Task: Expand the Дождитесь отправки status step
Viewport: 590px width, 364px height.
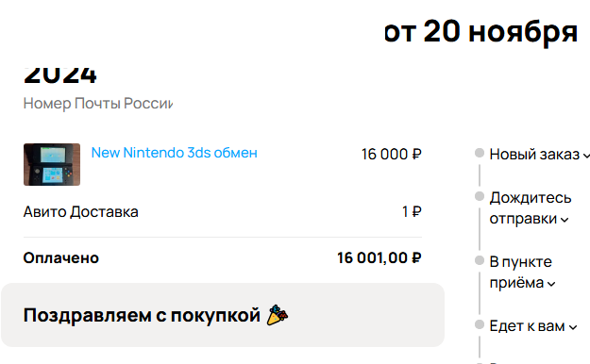Action: (531, 208)
